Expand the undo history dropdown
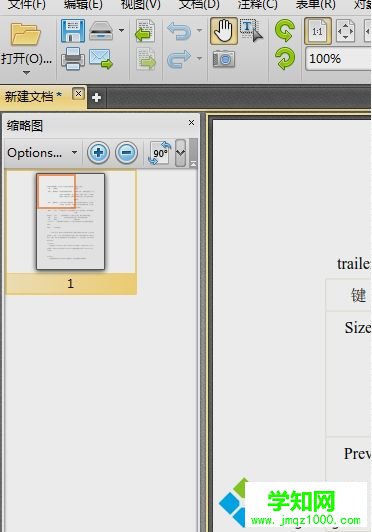Viewport: 372px width, 532px height. [x=200, y=31]
